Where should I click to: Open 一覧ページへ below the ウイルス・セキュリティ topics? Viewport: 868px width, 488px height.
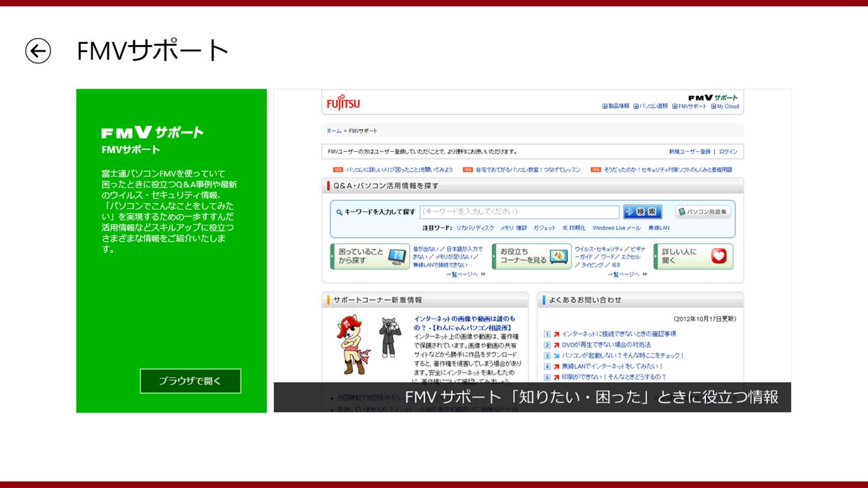point(627,274)
